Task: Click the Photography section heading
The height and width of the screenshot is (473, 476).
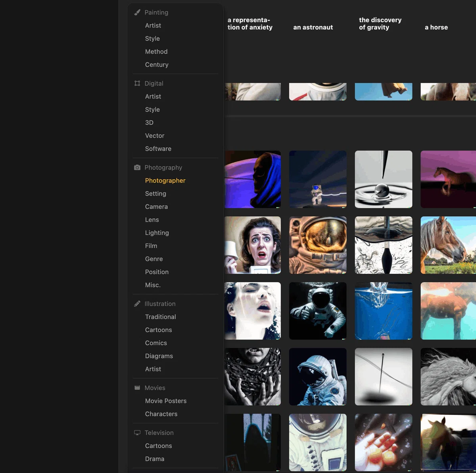Action: pyautogui.click(x=163, y=167)
